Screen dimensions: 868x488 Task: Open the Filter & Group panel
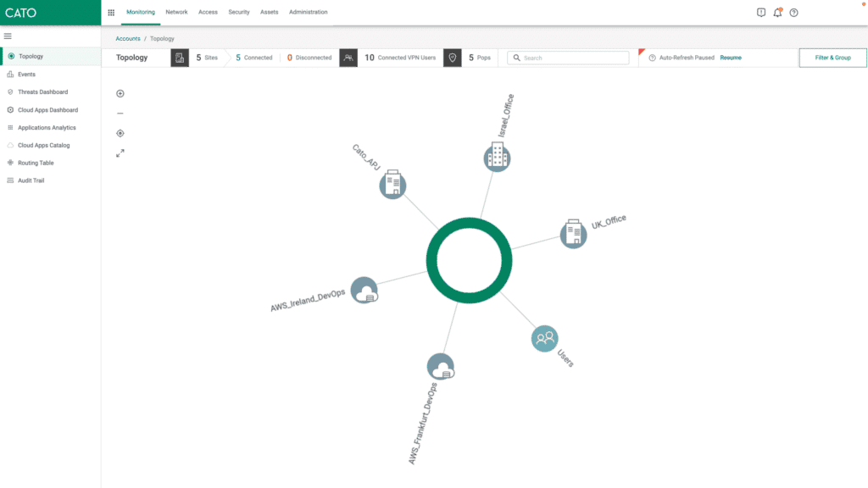pos(832,58)
